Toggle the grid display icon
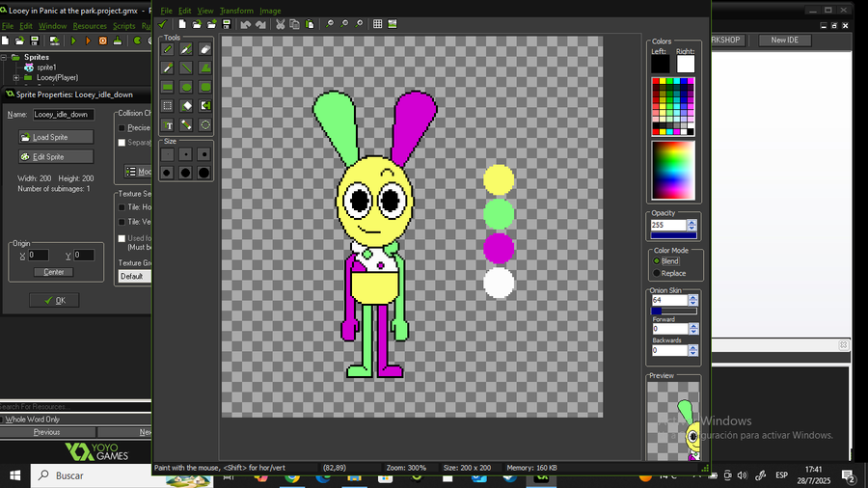The width and height of the screenshot is (868, 488). (x=377, y=24)
